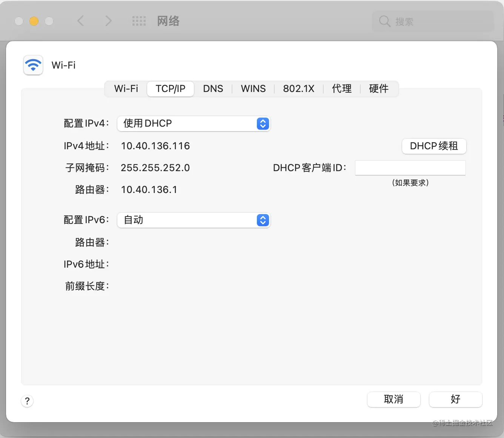
Task: Click the 取消 button
Action: click(393, 400)
